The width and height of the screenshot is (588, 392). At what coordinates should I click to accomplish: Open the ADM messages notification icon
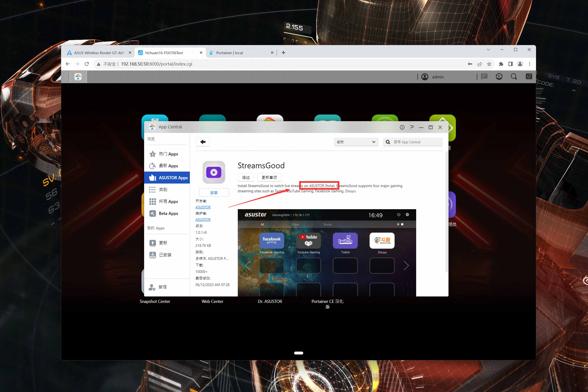(x=484, y=76)
